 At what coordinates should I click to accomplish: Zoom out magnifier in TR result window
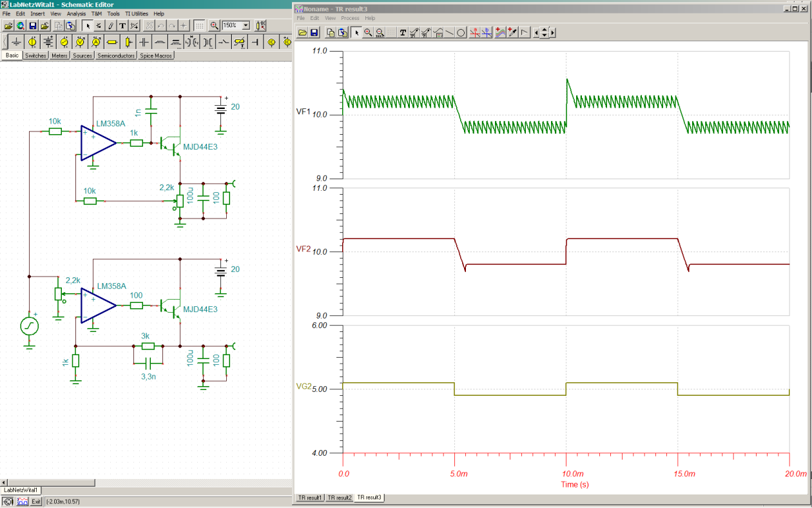tap(380, 32)
